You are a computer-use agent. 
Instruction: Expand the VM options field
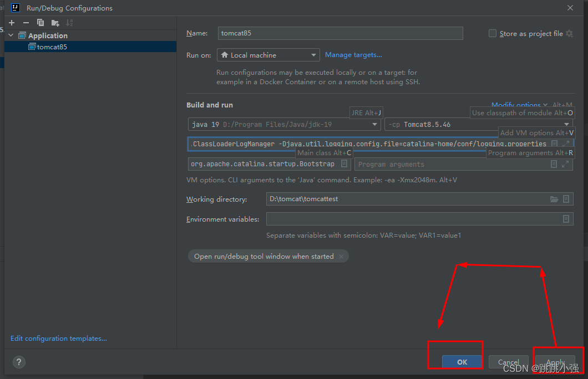pyautogui.click(x=565, y=144)
